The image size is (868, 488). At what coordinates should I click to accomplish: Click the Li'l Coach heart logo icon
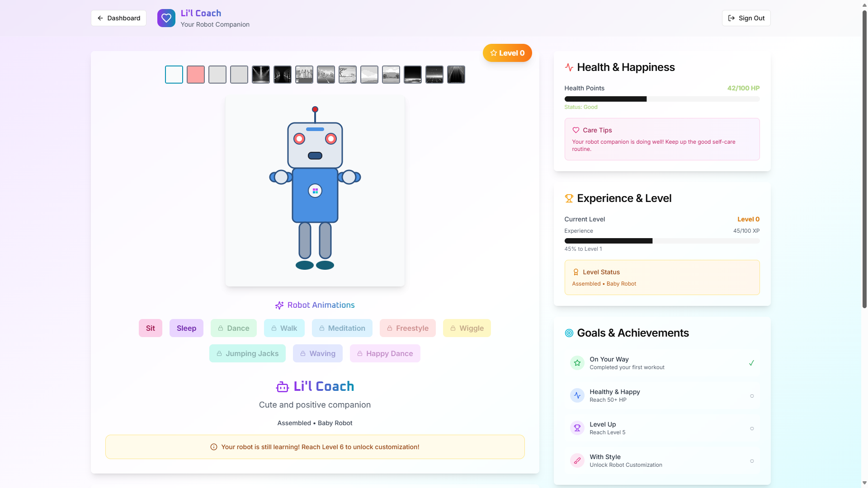(166, 18)
